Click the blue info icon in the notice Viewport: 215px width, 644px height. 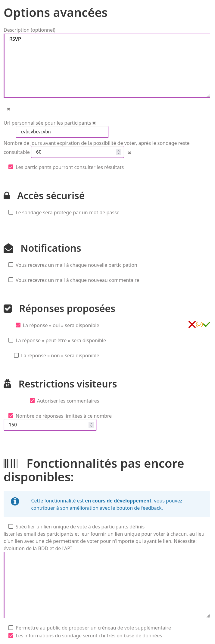(x=15, y=501)
